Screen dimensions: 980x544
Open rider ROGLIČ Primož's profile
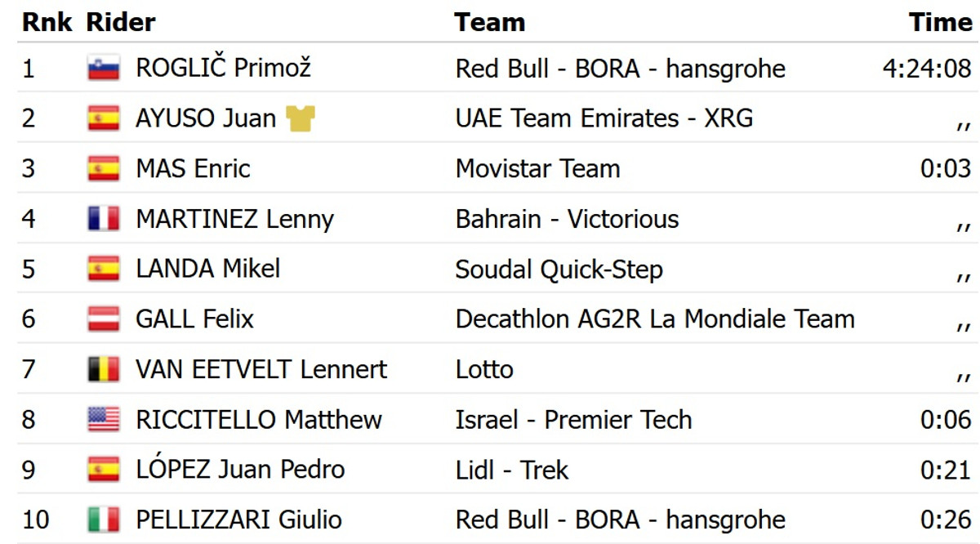pos(223,68)
